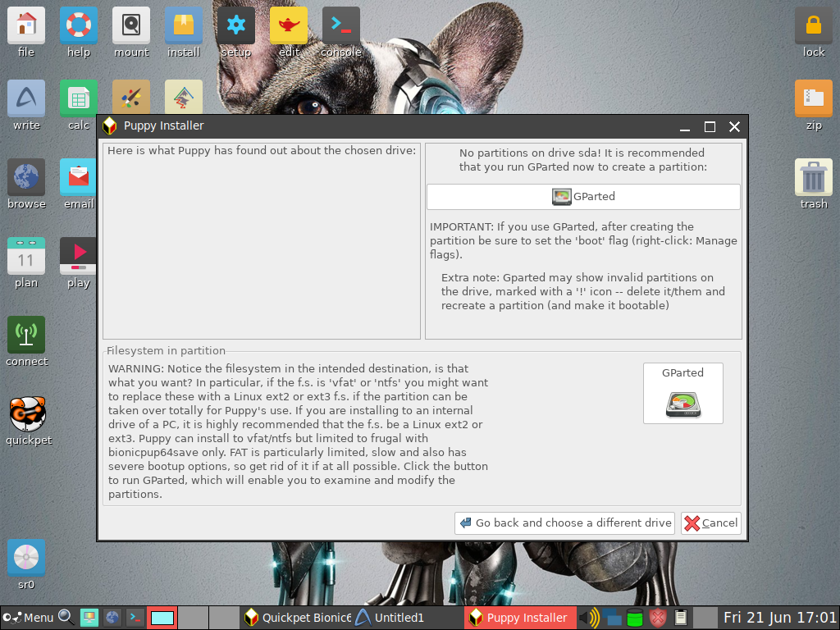Switch to Untitled1 taskbar window
The image size is (840, 630).
pyautogui.click(x=408, y=618)
